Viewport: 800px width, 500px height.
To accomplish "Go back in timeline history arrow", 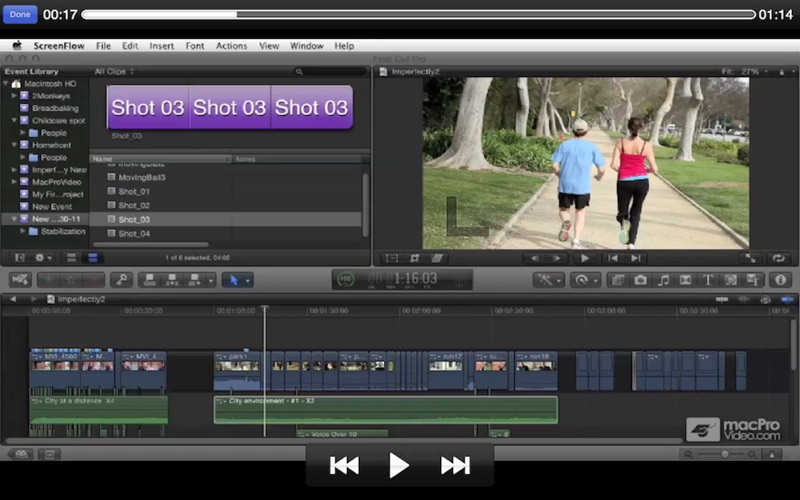I will tap(13, 299).
